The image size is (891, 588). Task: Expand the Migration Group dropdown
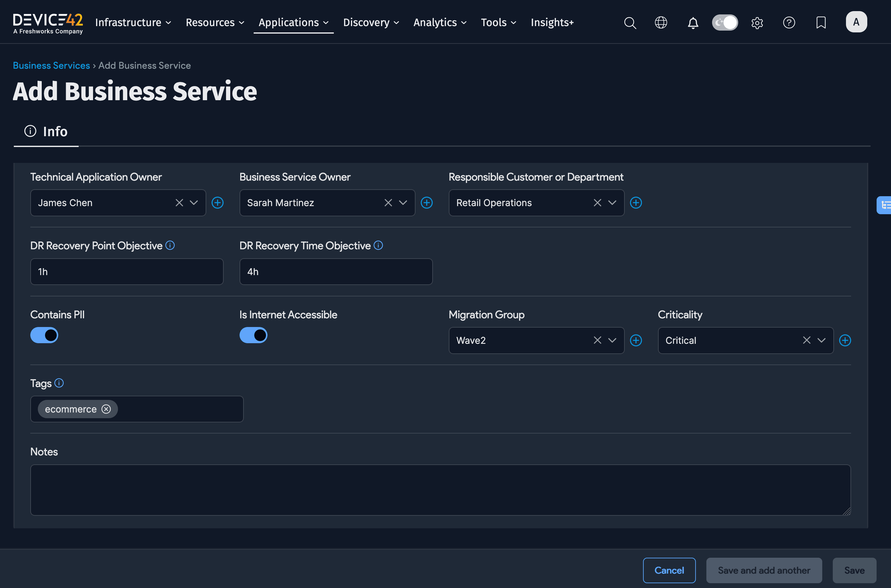(x=612, y=340)
